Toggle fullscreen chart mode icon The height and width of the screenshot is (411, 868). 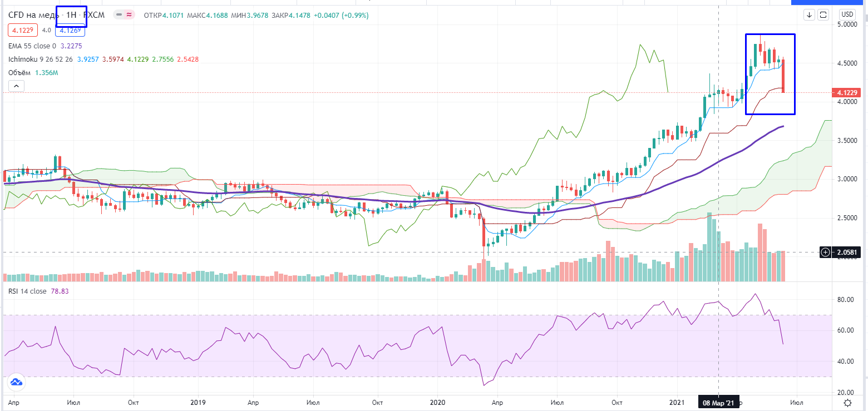(823, 14)
